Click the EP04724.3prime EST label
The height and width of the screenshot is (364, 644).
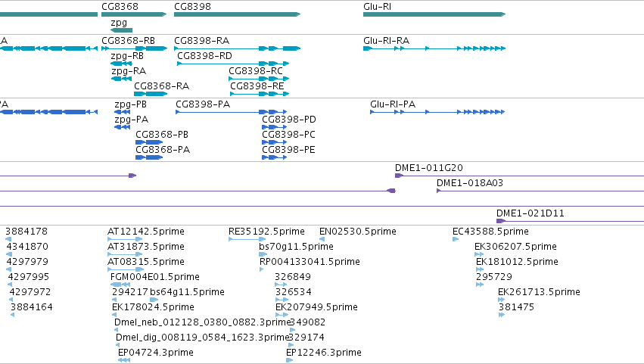tap(156, 353)
